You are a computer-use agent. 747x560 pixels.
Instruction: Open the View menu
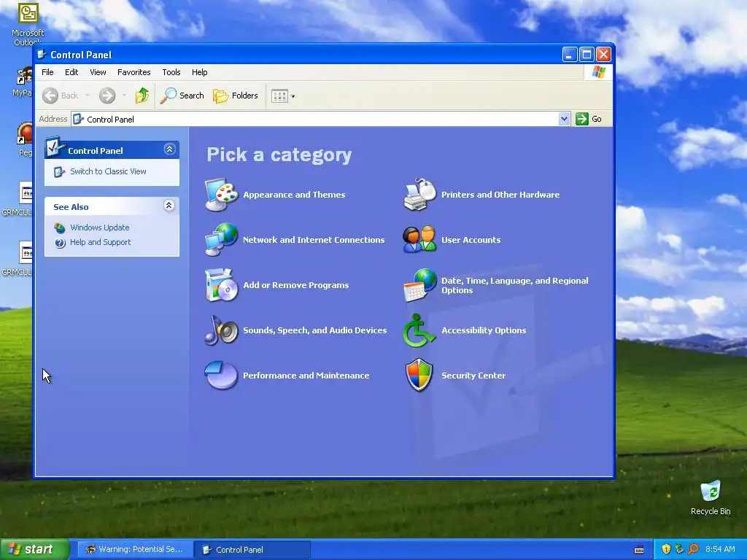(x=98, y=72)
